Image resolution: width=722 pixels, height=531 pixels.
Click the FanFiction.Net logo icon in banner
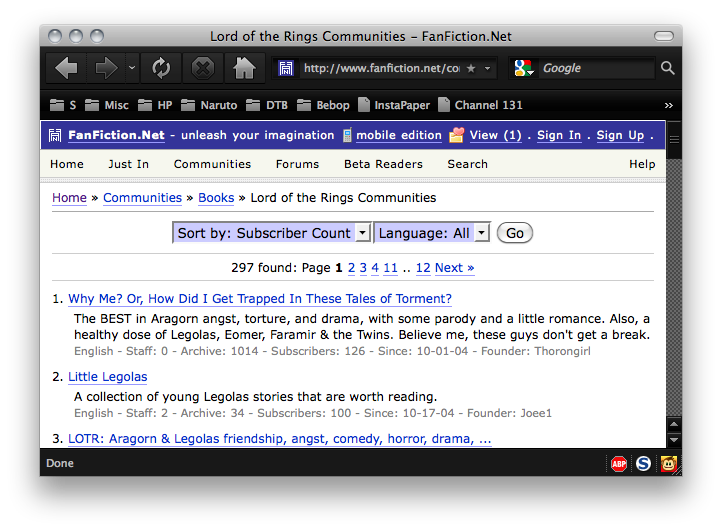[55, 135]
